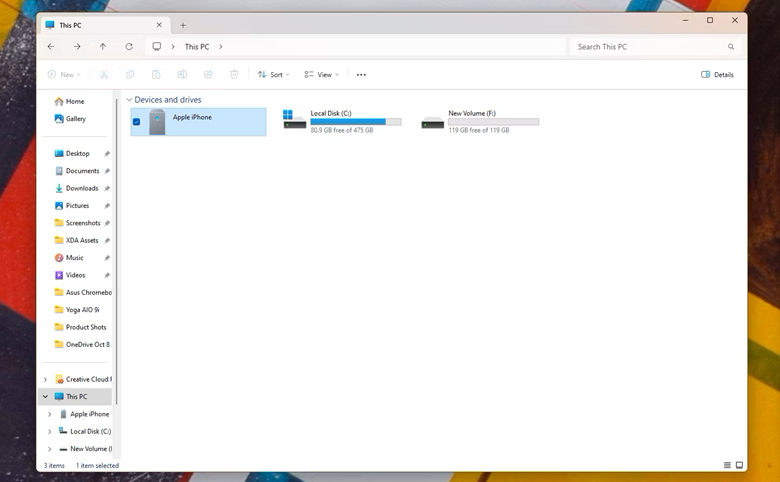The width and height of the screenshot is (780, 482).
Task: Navigate up one folder level
Action: click(102, 46)
